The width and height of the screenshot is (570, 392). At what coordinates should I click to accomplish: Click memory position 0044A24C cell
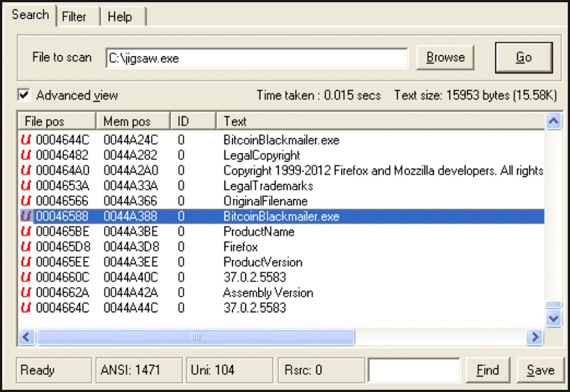click(131, 140)
